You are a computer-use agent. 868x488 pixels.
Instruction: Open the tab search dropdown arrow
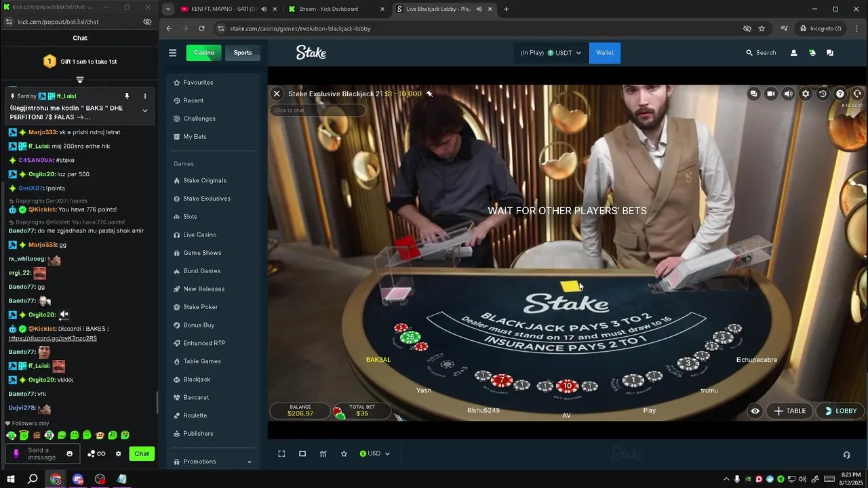(x=168, y=9)
